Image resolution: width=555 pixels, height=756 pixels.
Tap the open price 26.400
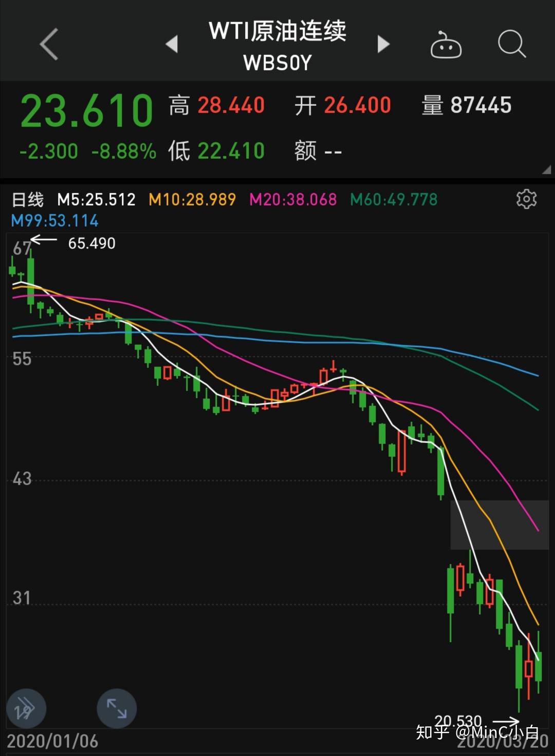[x=358, y=105]
